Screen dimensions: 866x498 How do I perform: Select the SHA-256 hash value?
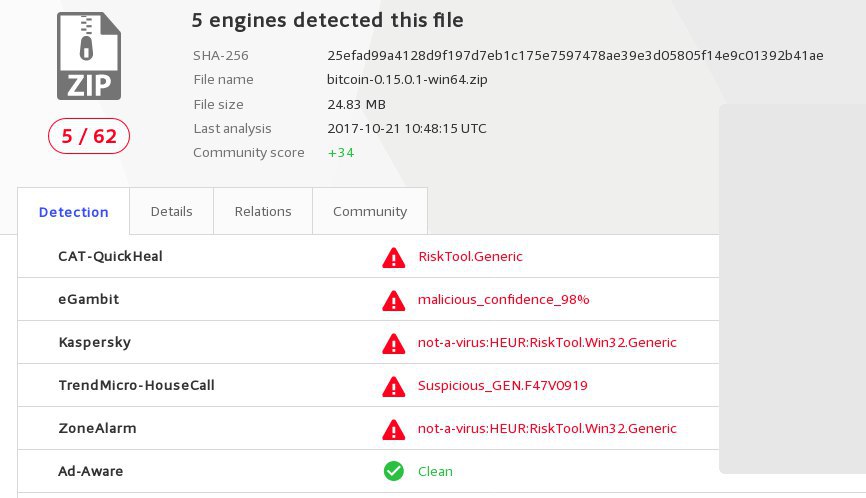click(575, 56)
